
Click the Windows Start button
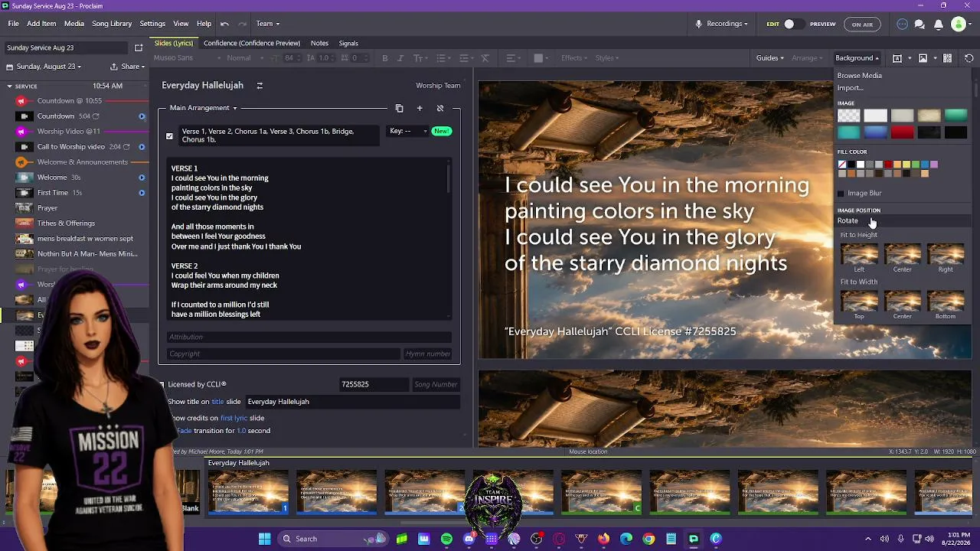click(x=264, y=539)
